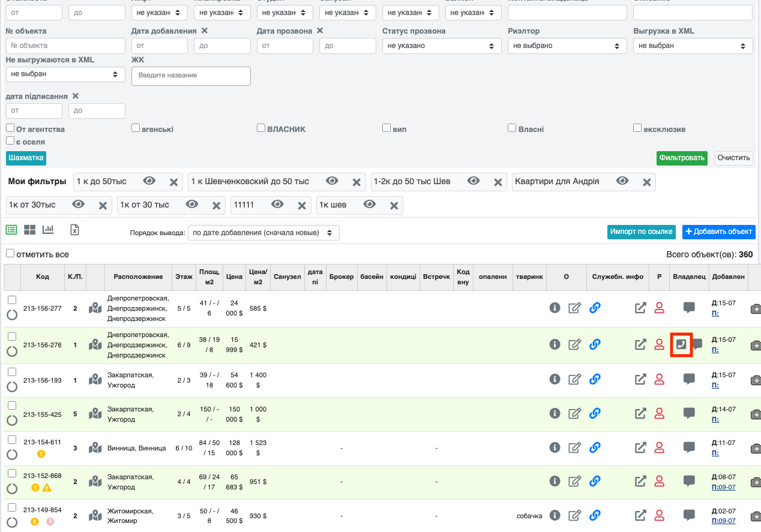Viewport: 761px width, 532px height.
Task: Click edit icon for listing 213-156-193
Action: pyautogui.click(x=574, y=379)
